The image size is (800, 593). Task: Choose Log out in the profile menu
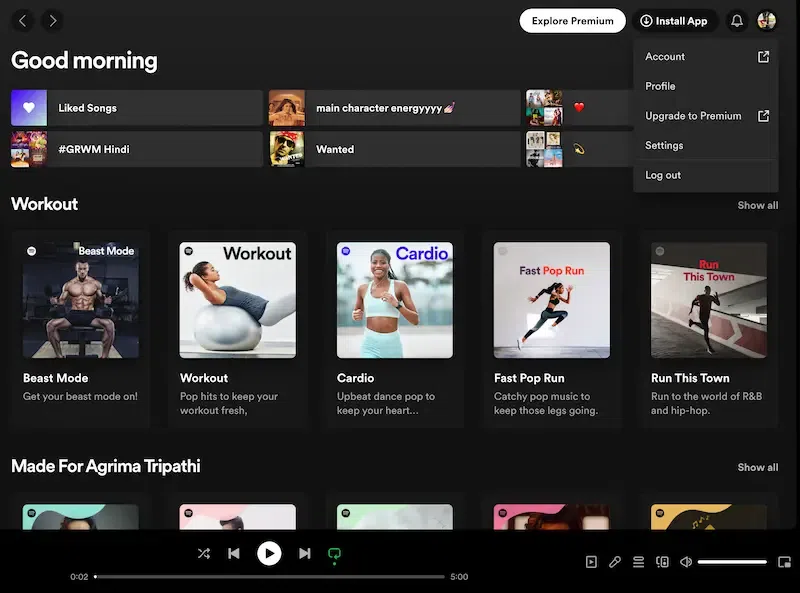click(x=663, y=175)
